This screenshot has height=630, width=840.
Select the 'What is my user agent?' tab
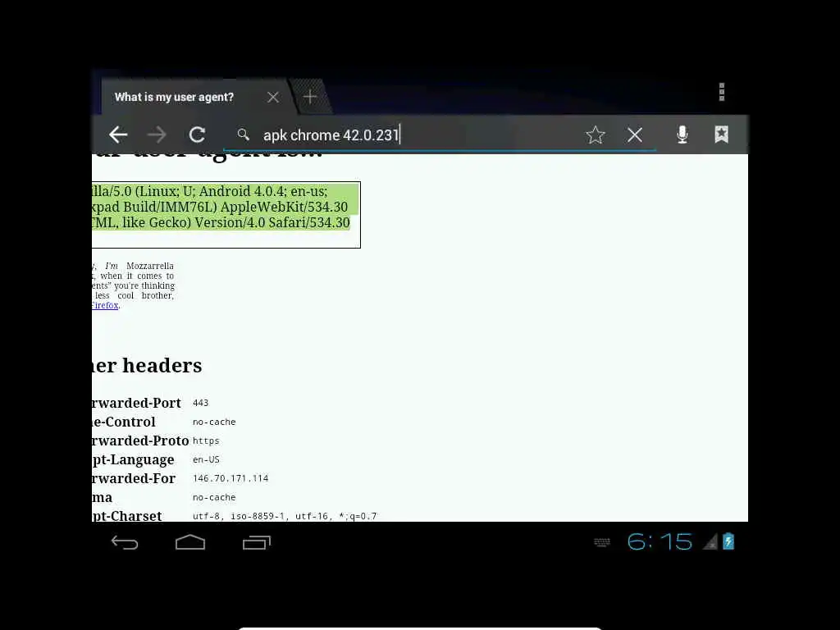pos(174,97)
